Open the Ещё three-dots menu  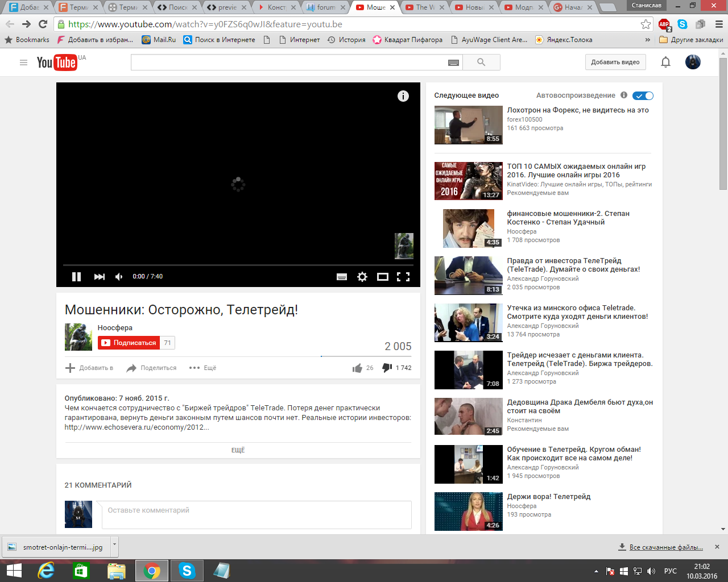202,368
